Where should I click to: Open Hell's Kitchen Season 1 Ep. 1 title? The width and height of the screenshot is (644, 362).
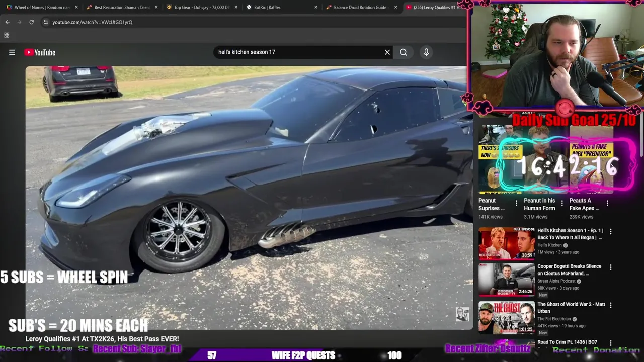[570, 234]
